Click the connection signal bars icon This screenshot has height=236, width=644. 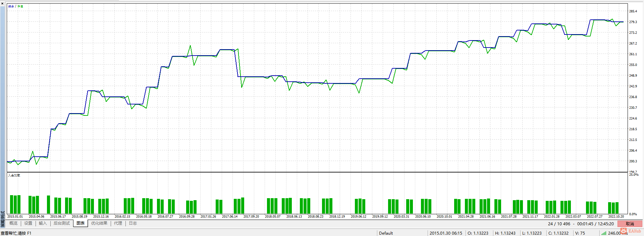pyautogui.click(x=604, y=233)
